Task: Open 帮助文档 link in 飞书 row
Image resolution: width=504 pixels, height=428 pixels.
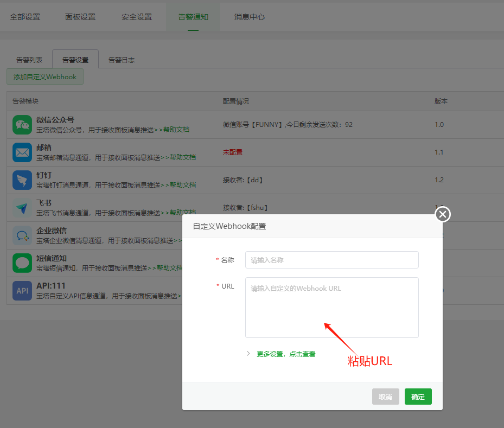Action: coord(183,212)
